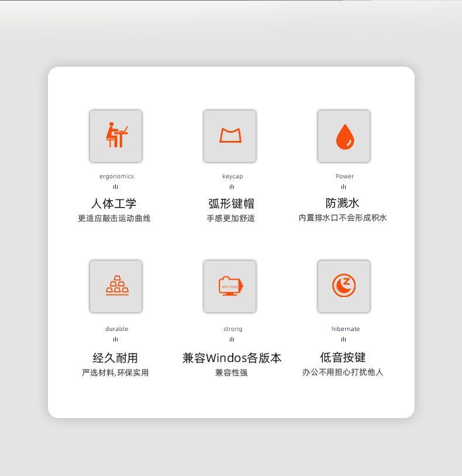Click the 低音按键 heading

343,357
